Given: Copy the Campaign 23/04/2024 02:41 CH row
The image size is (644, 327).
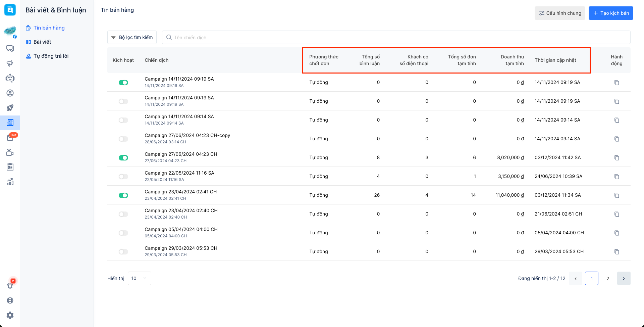Looking at the screenshot, I should (x=616, y=195).
